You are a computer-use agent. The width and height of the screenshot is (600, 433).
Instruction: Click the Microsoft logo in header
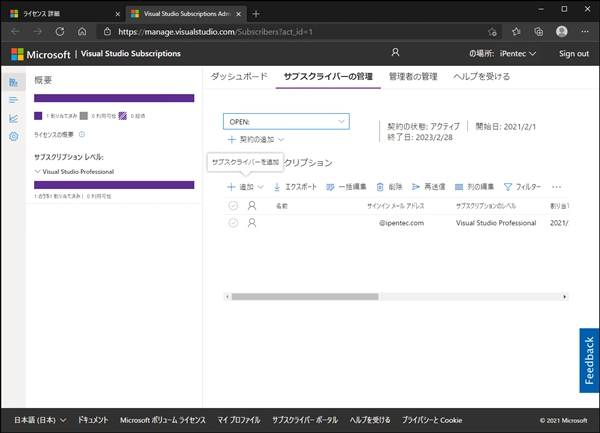pos(17,54)
